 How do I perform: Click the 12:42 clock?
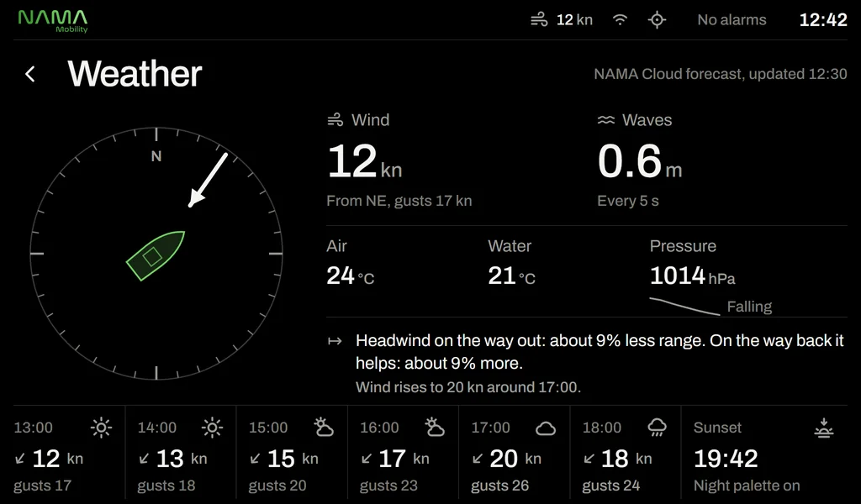click(823, 20)
